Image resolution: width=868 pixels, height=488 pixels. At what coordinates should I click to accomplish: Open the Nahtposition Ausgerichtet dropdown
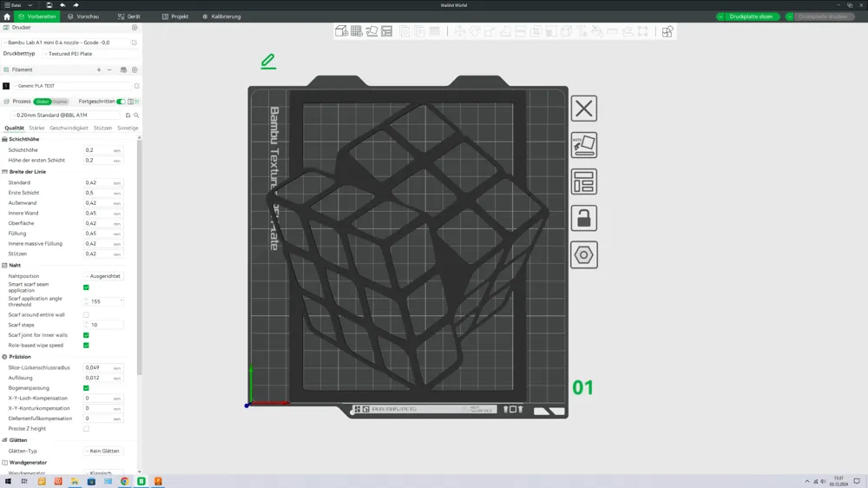point(103,276)
